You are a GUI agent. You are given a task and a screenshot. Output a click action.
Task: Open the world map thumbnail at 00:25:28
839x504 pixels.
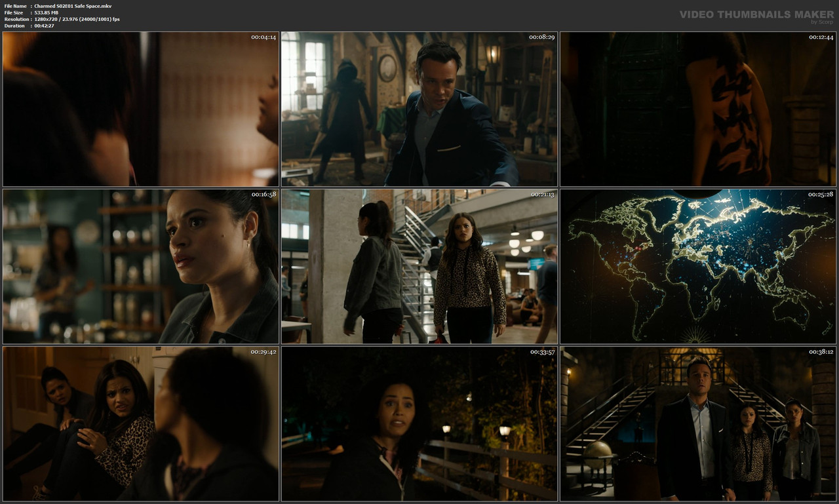(698, 267)
